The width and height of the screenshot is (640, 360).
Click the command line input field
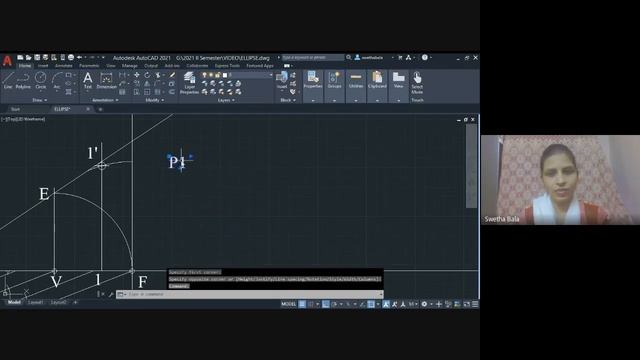[250, 294]
